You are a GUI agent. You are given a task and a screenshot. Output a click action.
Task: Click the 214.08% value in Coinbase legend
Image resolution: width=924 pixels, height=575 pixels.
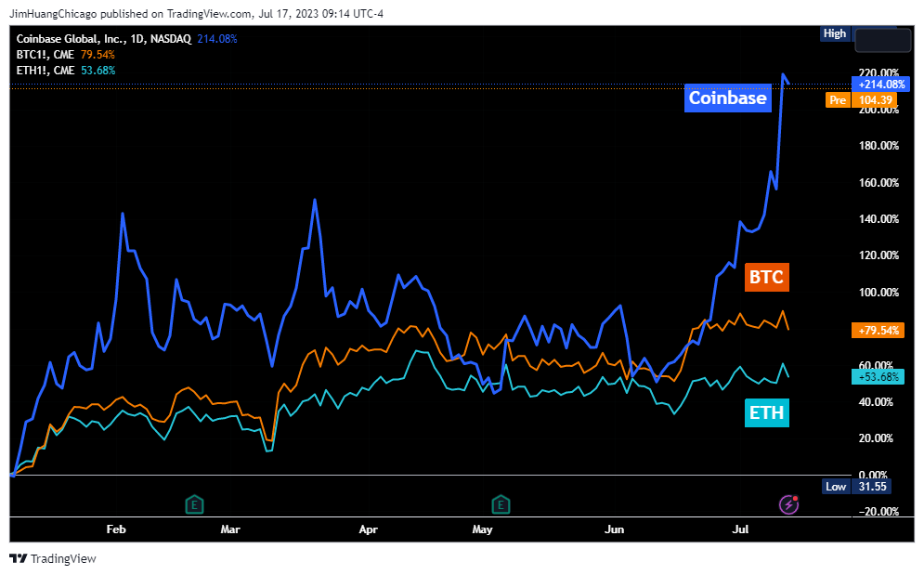[x=217, y=39]
